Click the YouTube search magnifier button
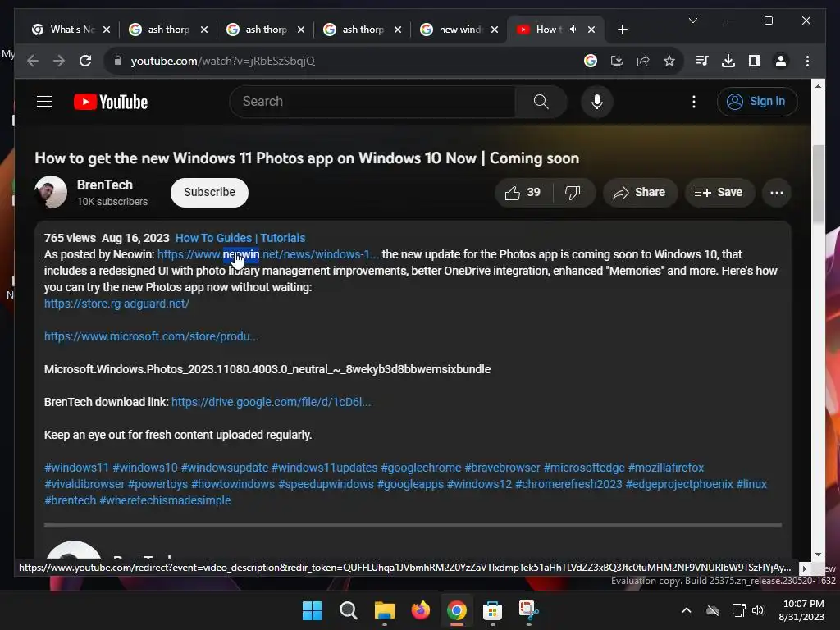 (x=541, y=101)
